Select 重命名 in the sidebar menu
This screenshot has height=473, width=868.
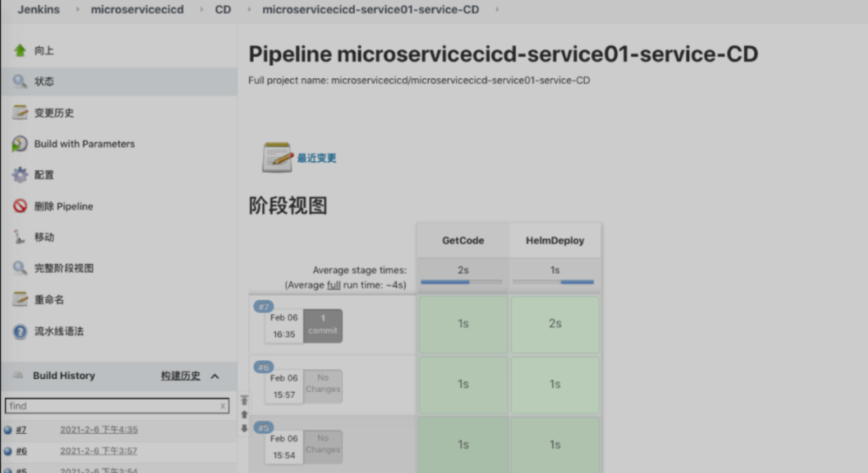[49, 300]
